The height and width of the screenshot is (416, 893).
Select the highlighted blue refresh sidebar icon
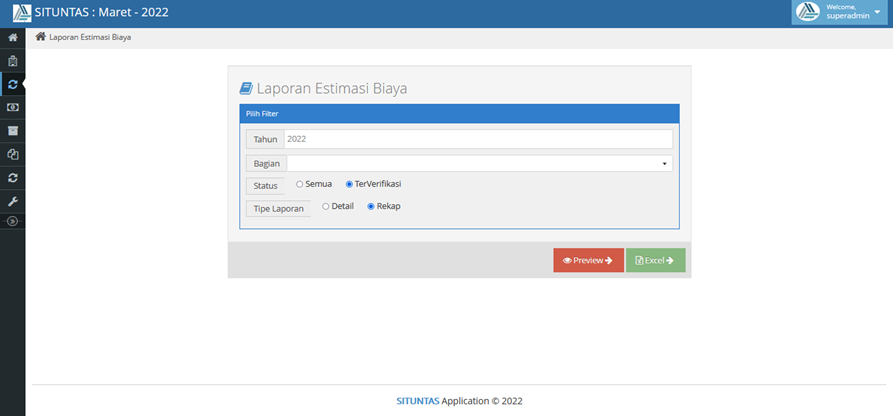click(13, 84)
